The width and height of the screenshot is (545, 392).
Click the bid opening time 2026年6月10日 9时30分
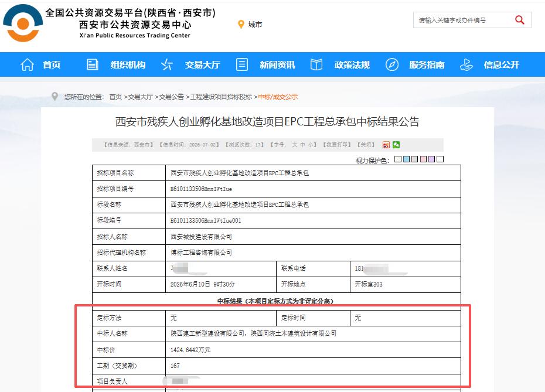[x=203, y=284]
